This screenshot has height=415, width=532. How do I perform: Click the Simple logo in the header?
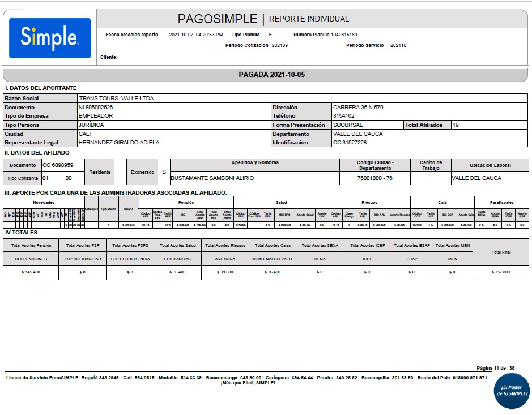click(x=50, y=37)
